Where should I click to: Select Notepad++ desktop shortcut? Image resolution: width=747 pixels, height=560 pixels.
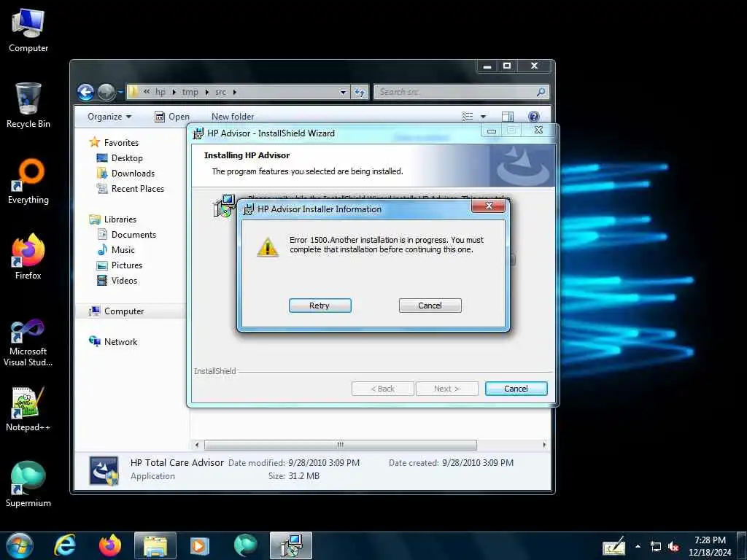(28, 410)
